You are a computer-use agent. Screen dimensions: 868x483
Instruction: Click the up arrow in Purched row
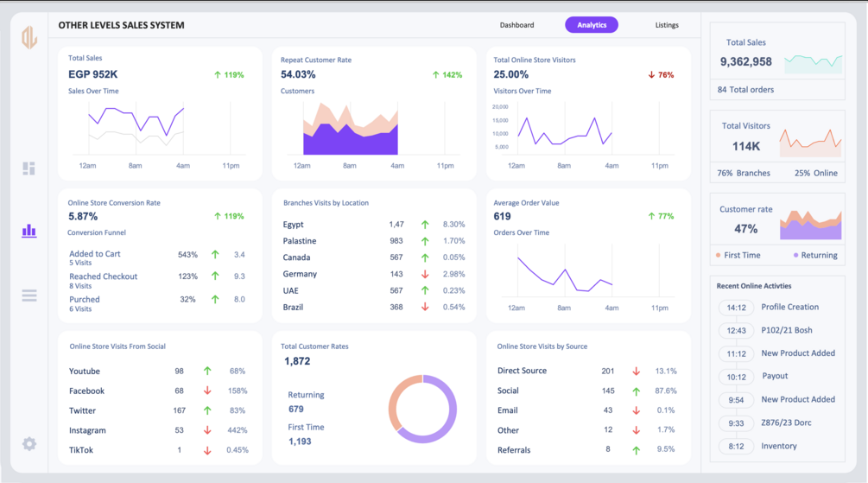[215, 299]
